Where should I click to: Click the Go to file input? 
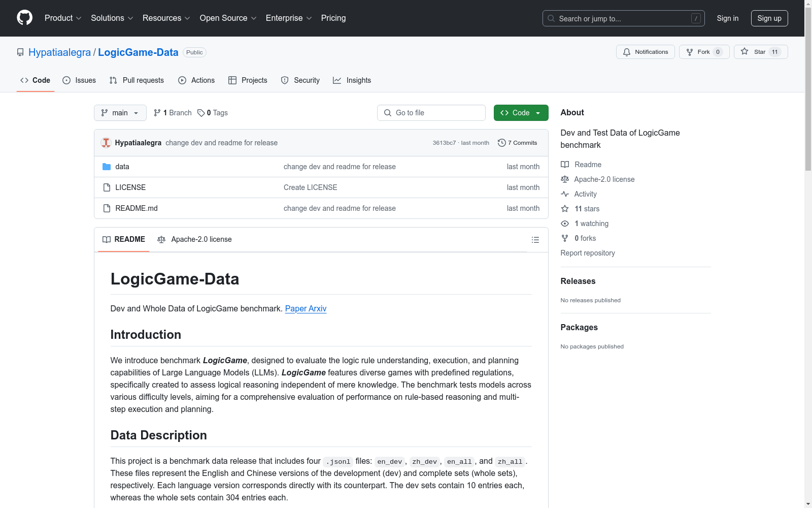pyautogui.click(x=431, y=113)
